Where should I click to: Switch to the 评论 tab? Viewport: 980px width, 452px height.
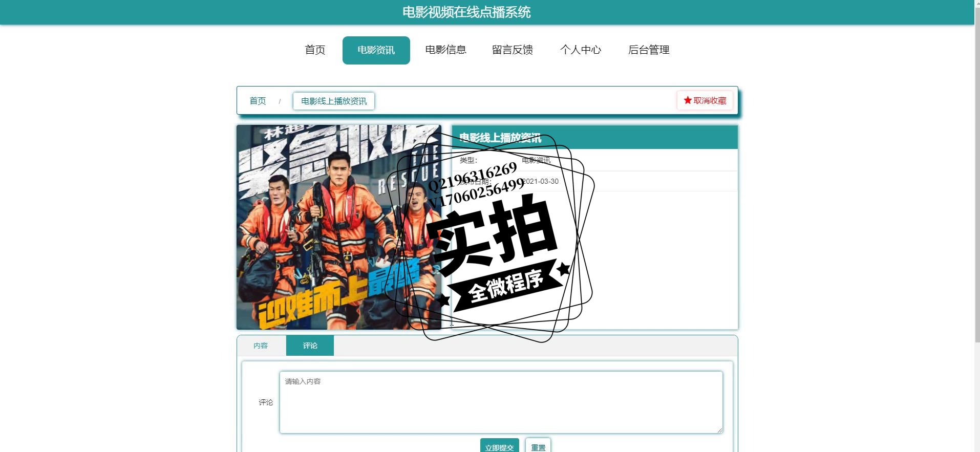pos(310,346)
